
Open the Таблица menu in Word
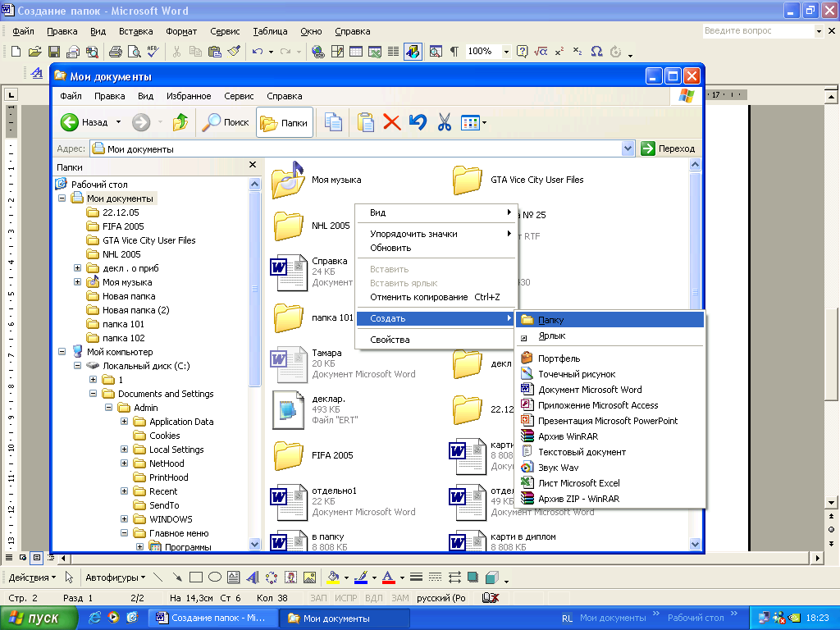[270, 32]
